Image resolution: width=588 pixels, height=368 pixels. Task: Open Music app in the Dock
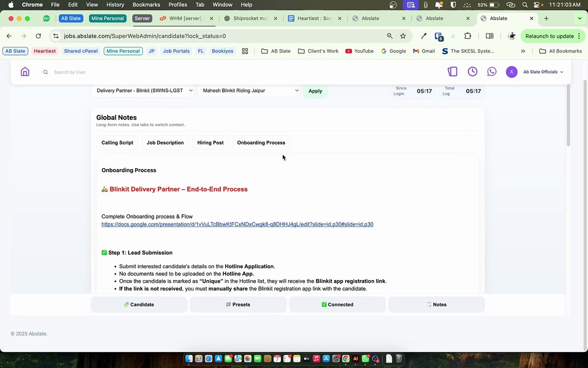click(x=316, y=359)
